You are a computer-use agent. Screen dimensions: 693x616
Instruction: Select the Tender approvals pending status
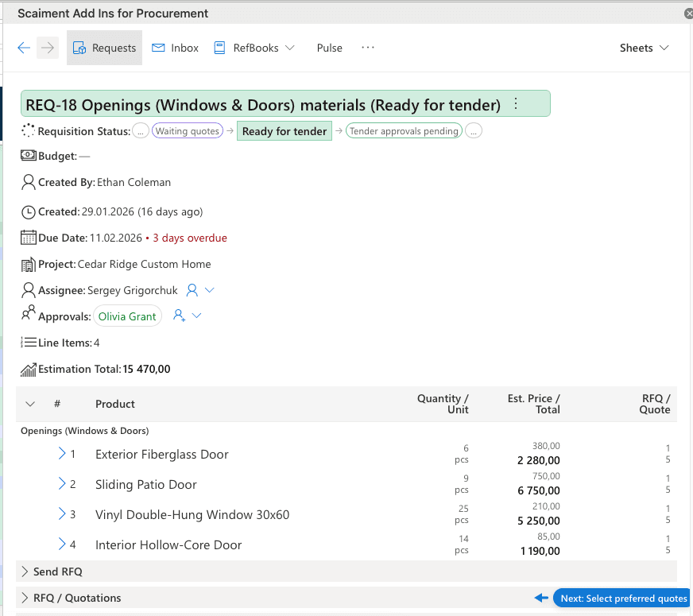click(x=405, y=131)
